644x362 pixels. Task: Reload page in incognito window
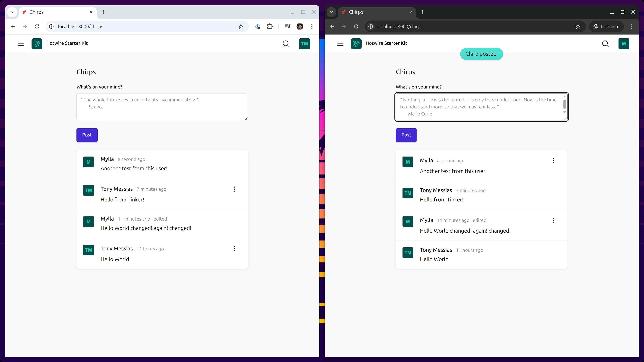356,26
